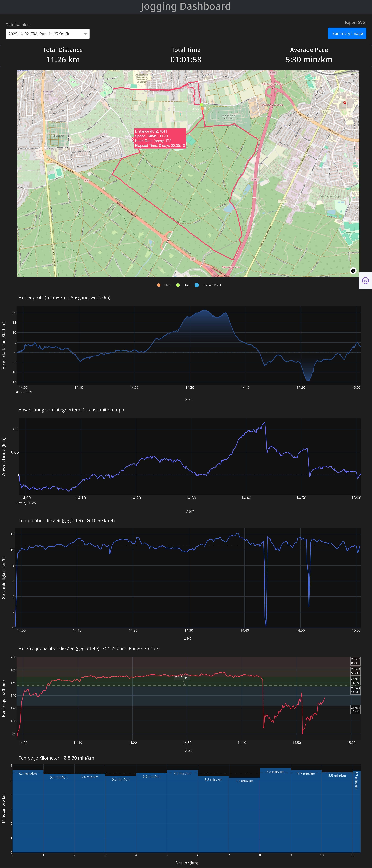Click the red map hover tooltip box
Viewport: 372px width, 868px height.
160,138
